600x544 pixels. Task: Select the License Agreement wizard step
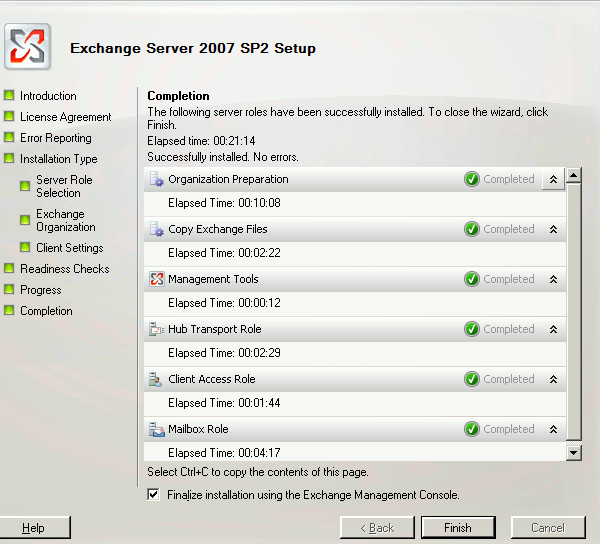coord(65,117)
